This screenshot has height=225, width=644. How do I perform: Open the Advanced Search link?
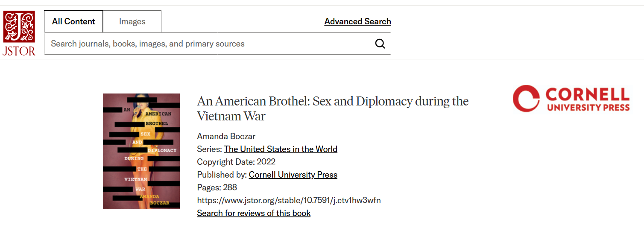point(357,21)
